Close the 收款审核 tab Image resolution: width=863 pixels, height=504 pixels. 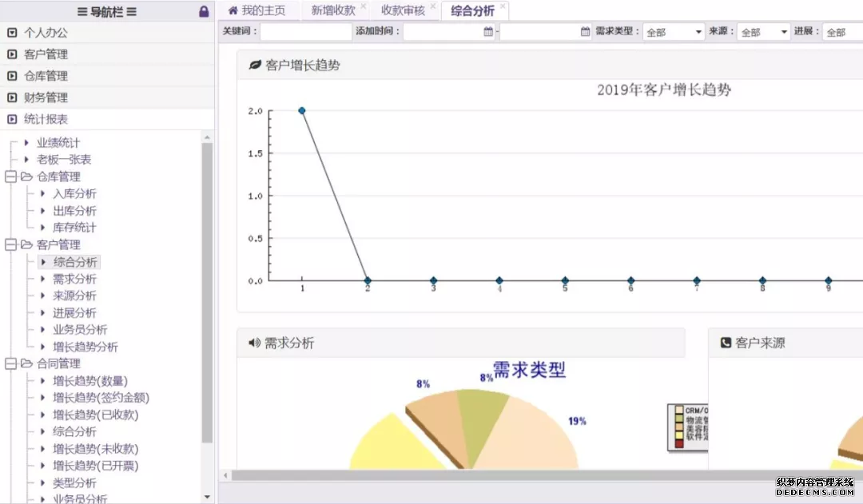433,6
